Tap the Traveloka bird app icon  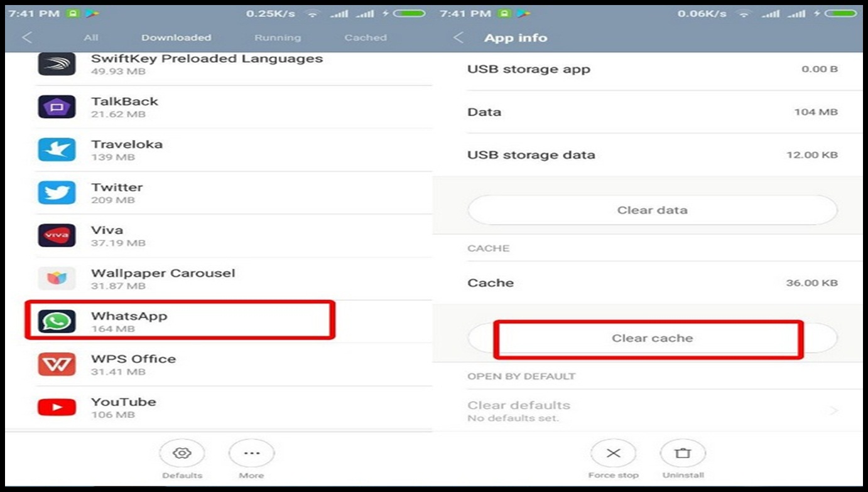[57, 149]
